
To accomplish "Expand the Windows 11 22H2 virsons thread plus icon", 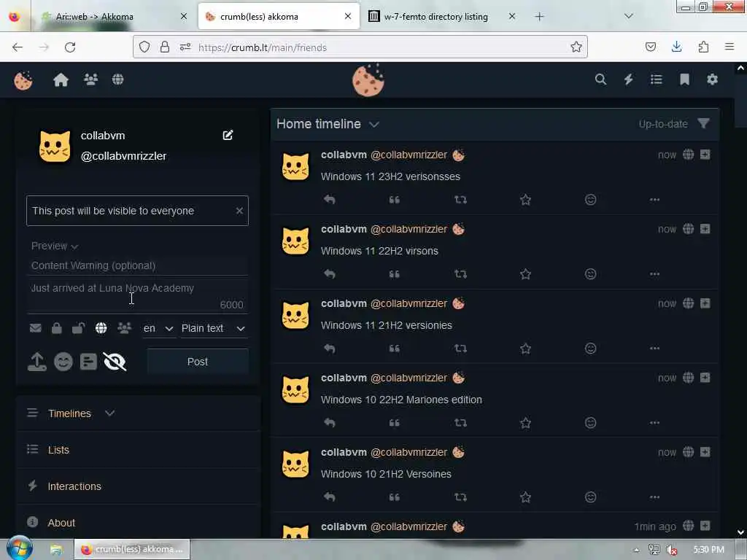I will [x=705, y=229].
